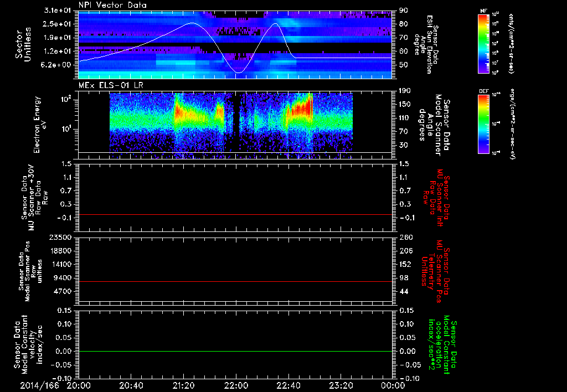Click the '1.9e+01' sector tick label
Viewport: 567px width, 392px height.
point(58,38)
